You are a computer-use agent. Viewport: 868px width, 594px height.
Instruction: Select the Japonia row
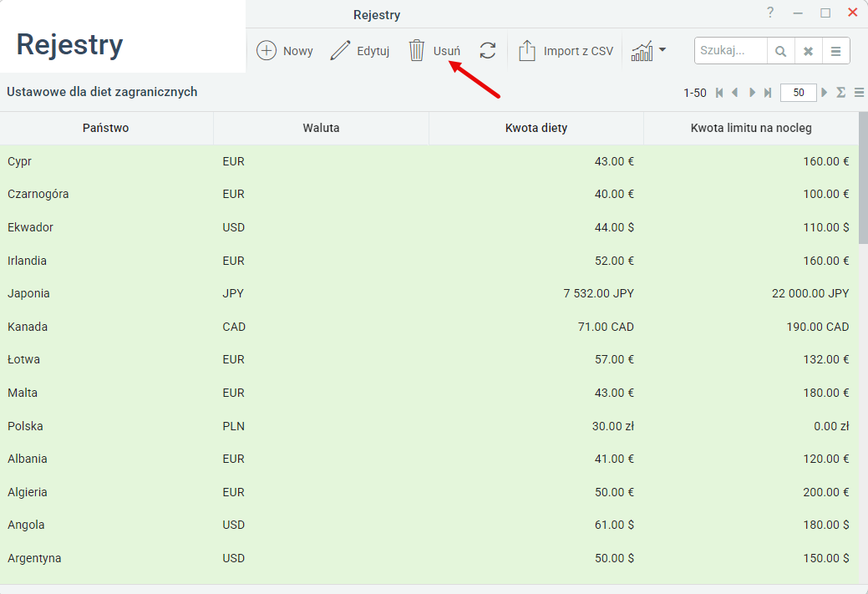429,293
